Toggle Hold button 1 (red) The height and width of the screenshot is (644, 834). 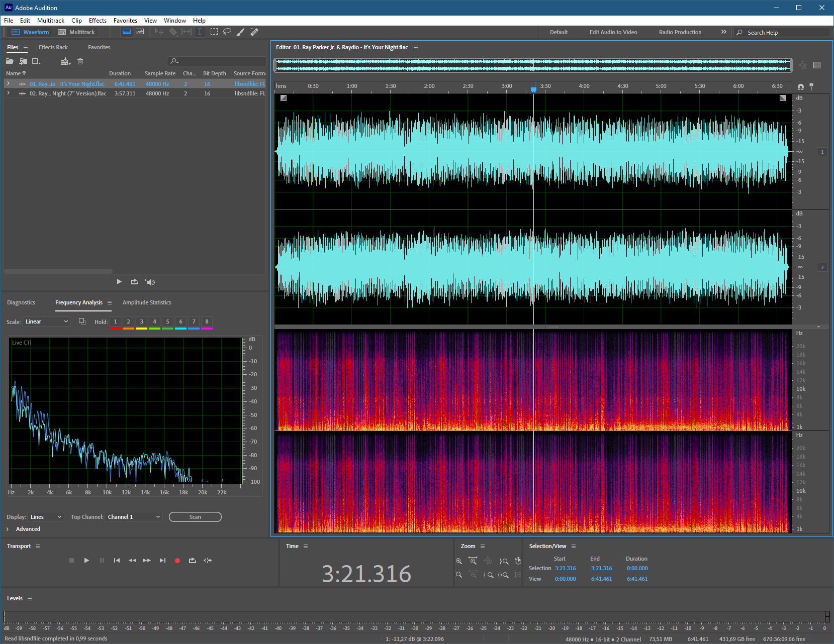coord(115,322)
